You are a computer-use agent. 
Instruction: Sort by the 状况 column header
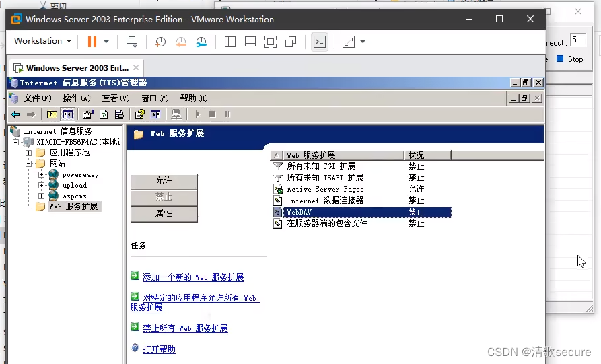point(427,155)
